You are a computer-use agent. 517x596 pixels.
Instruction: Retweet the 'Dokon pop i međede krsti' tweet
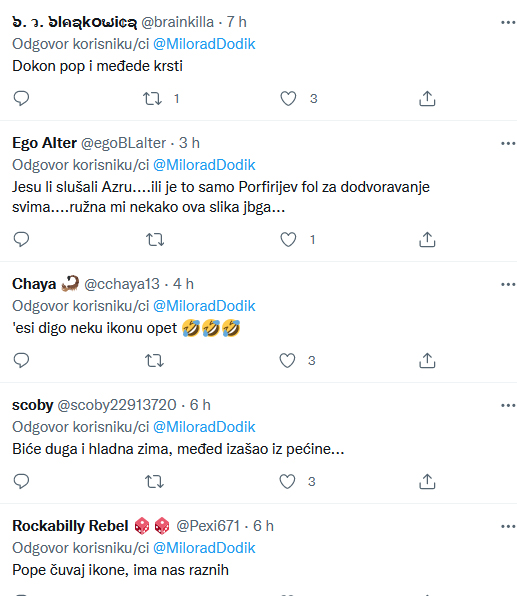(x=152, y=98)
